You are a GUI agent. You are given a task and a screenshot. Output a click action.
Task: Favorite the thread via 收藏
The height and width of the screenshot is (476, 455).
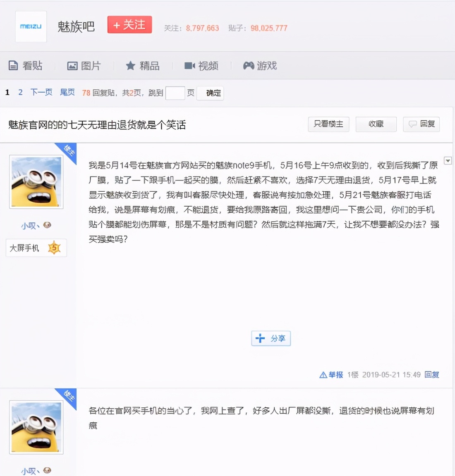(x=376, y=124)
